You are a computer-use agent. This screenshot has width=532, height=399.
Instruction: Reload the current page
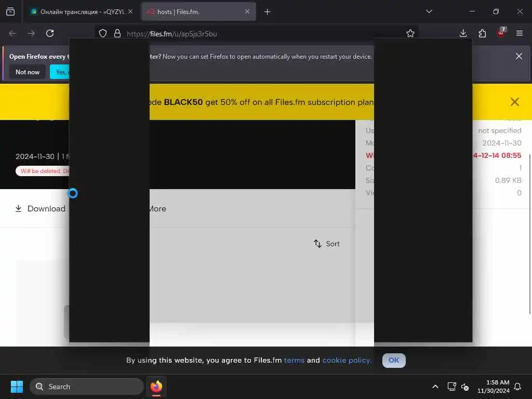coord(50,33)
